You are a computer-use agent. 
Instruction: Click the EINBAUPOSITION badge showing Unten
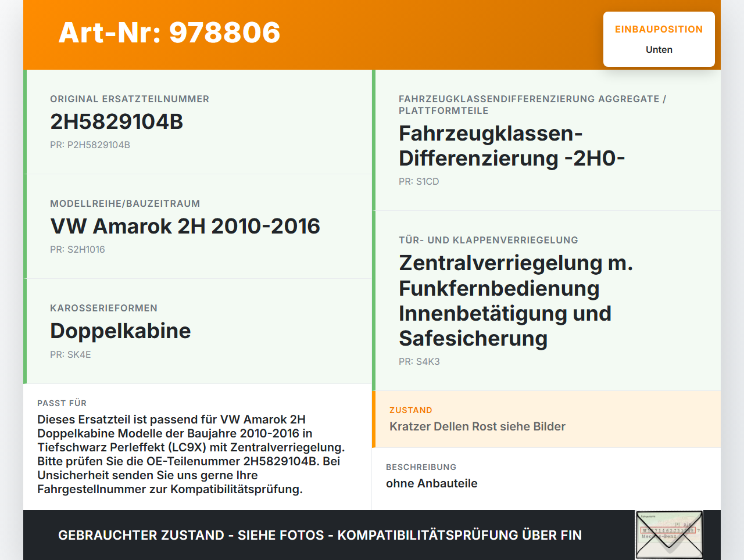click(659, 38)
